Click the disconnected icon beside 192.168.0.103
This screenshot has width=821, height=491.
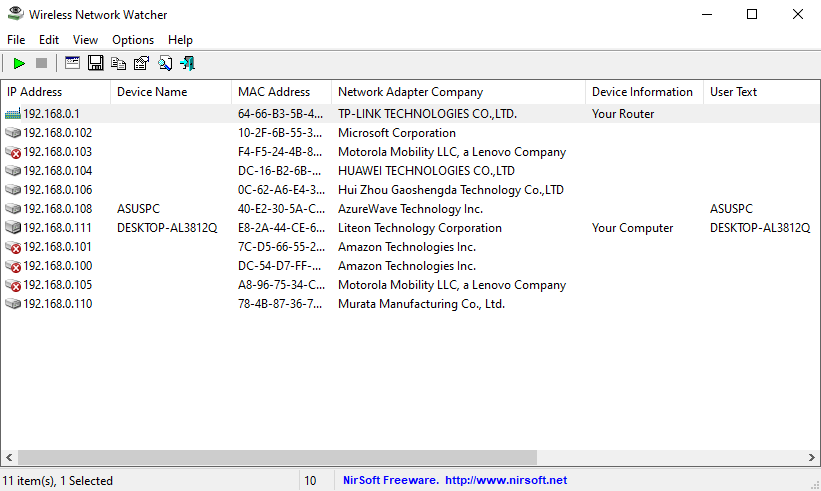pos(13,152)
